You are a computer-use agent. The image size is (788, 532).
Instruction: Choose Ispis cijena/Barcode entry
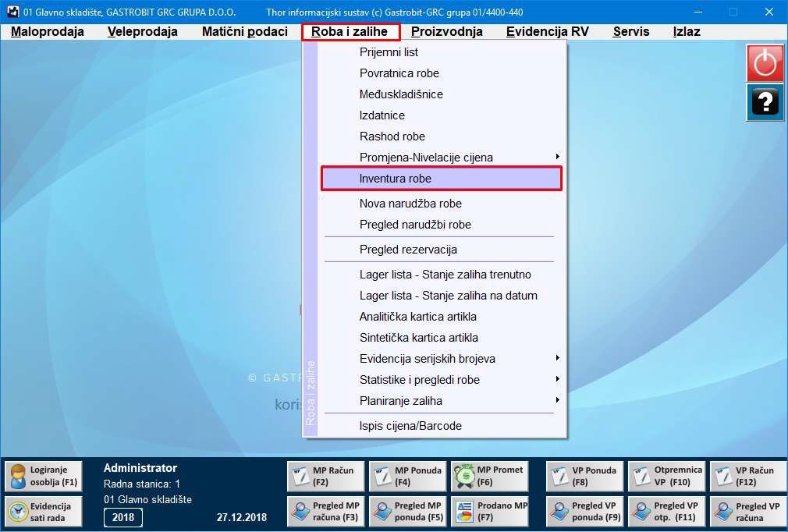438,425
